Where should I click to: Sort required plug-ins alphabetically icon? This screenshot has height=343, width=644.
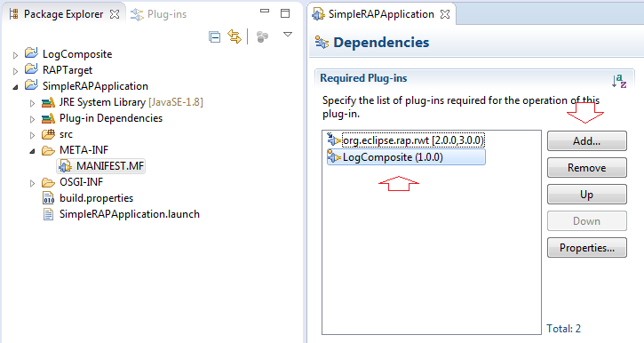pos(619,81)
